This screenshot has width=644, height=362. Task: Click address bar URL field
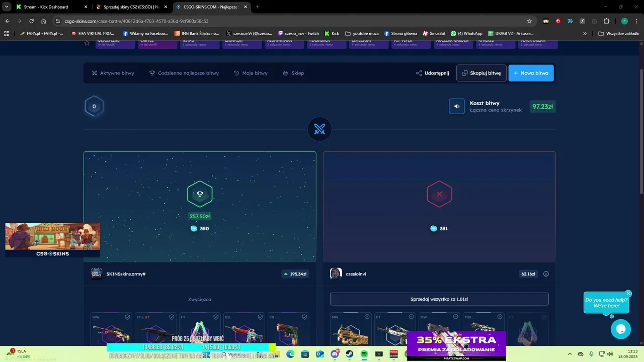point(292,21)
